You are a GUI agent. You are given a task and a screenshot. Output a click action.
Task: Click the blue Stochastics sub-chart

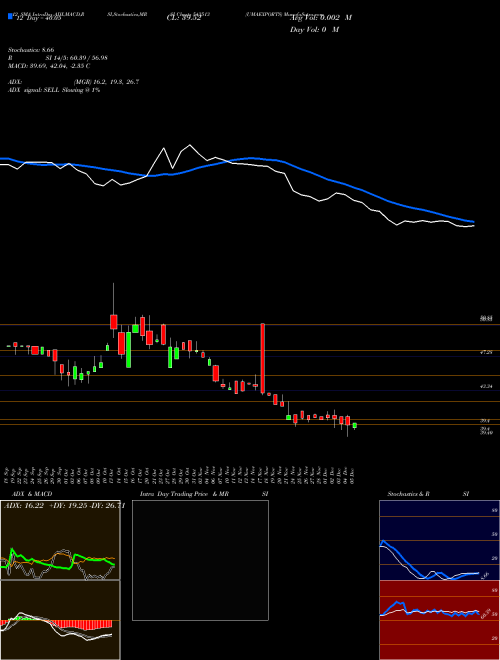439,540
